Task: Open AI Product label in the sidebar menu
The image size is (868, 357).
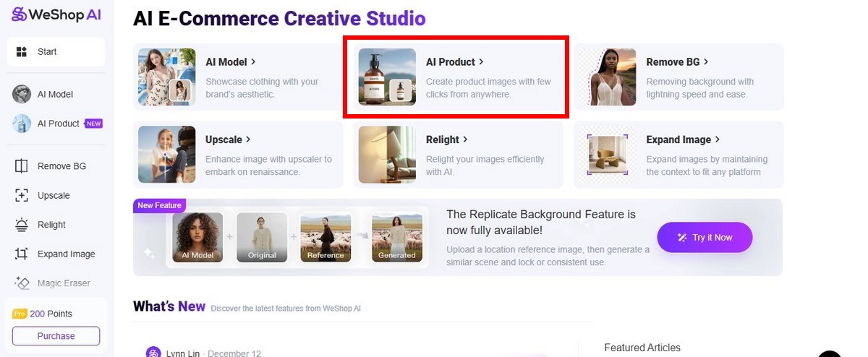Action: click(59, 124)
